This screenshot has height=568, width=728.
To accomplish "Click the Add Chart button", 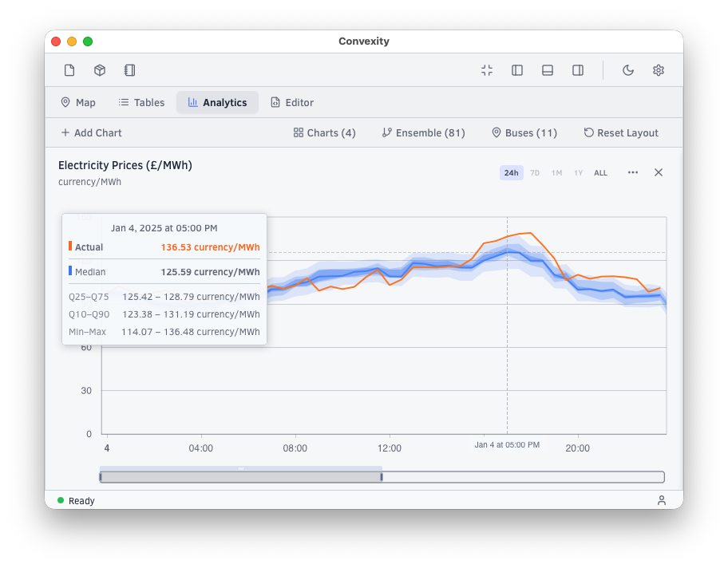I will pos(91,133).
